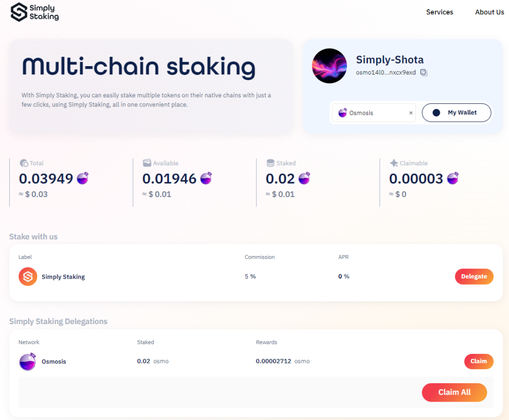This screenshot has height=420, width=509.
Task: Click the Claimable sparkle icon
Action: [394, 163]
